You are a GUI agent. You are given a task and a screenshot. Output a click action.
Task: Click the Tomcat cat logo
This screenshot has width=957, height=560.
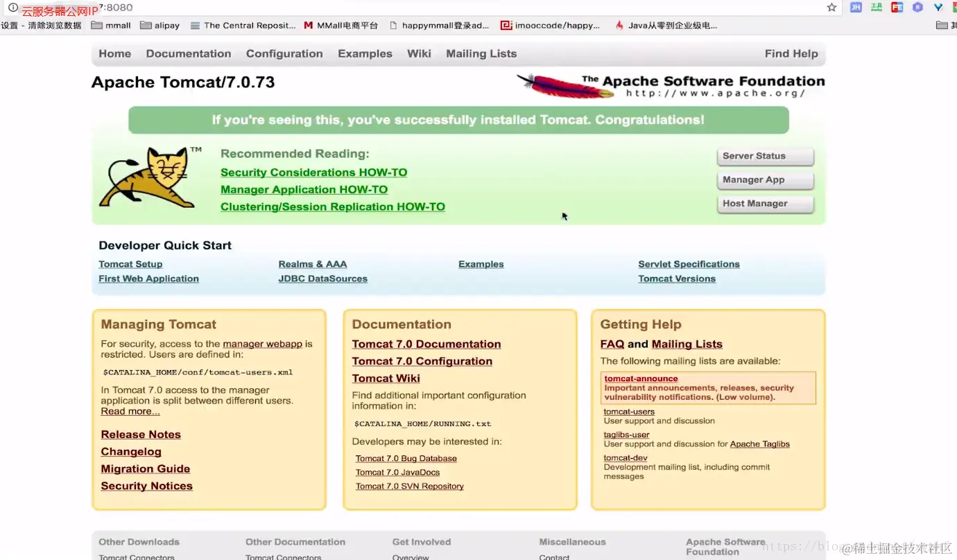point(150,177)
